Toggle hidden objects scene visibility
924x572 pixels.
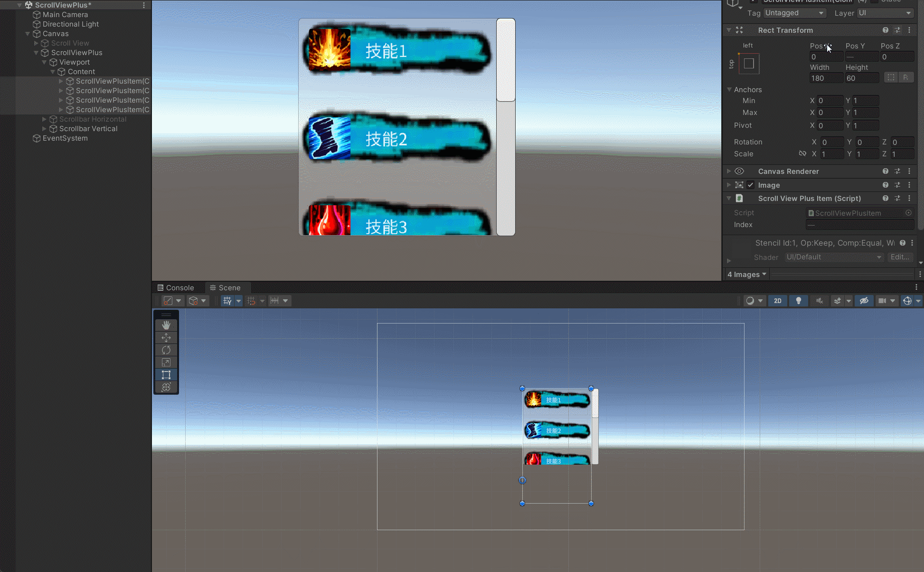(x=864, y=301)
